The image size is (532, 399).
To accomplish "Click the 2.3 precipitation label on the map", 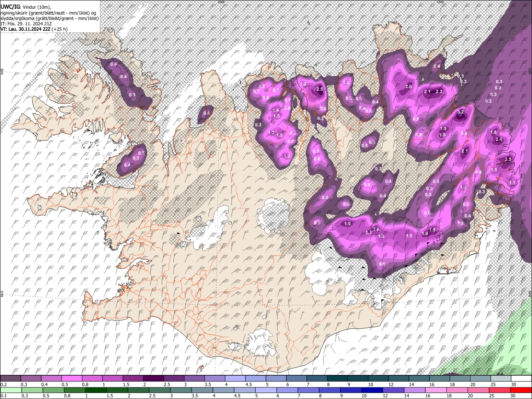I will pyautogui.click(x=438, y=91).
